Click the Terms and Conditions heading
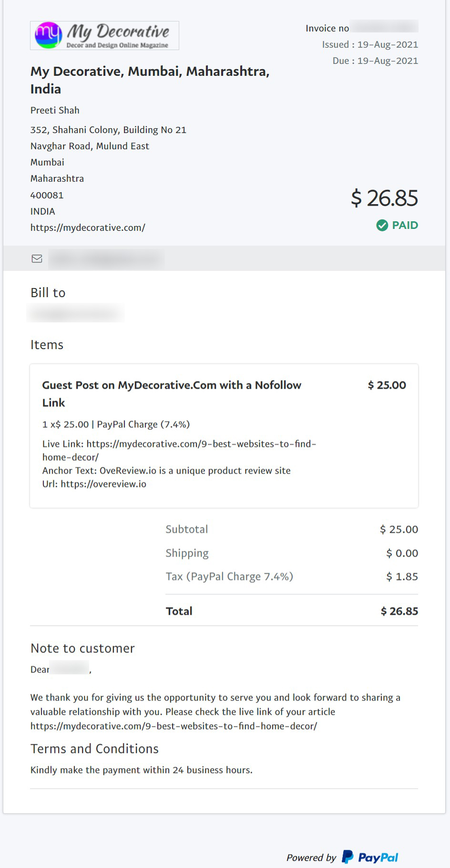Image resolution: width=450 pixels, height=868 pixels. (94, 749)
